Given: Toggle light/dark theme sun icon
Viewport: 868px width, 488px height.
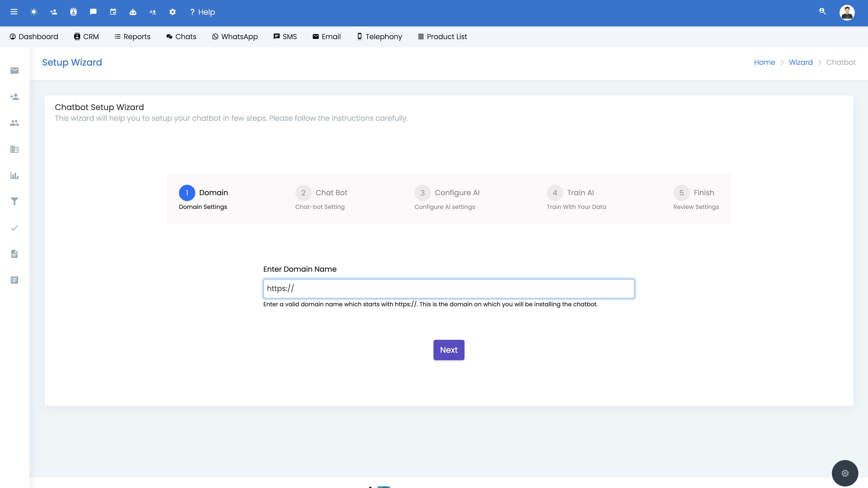Looking at the screenshot, I should (34, 12).
